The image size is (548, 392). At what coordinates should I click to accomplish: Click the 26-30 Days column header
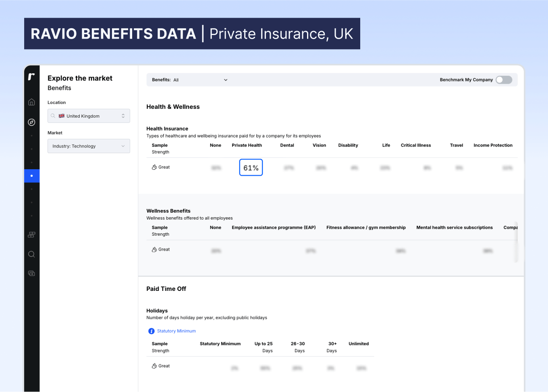[x=298, y=347]
